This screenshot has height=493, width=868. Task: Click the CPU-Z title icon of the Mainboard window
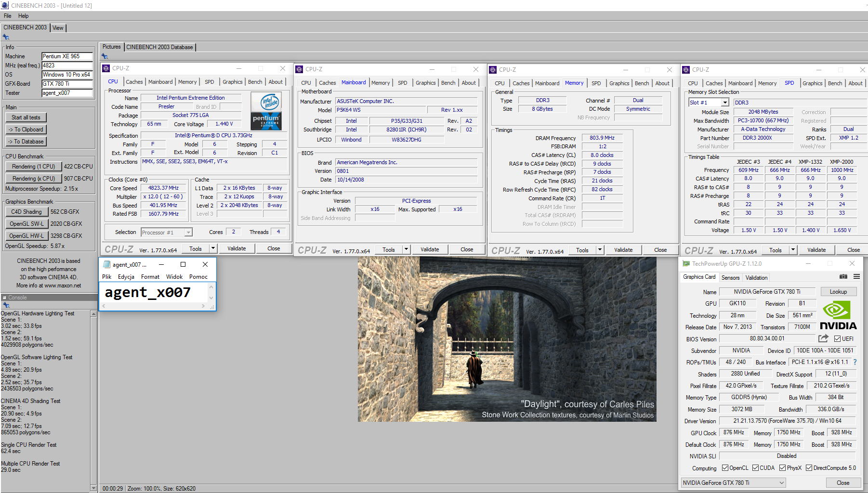click(x=299, y=69)
